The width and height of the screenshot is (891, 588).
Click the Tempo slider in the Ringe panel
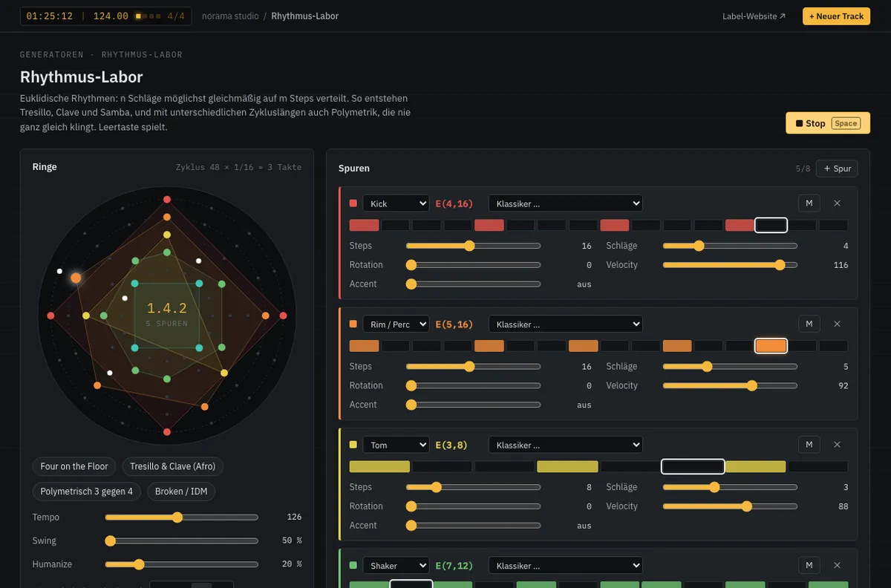[182, 517]
